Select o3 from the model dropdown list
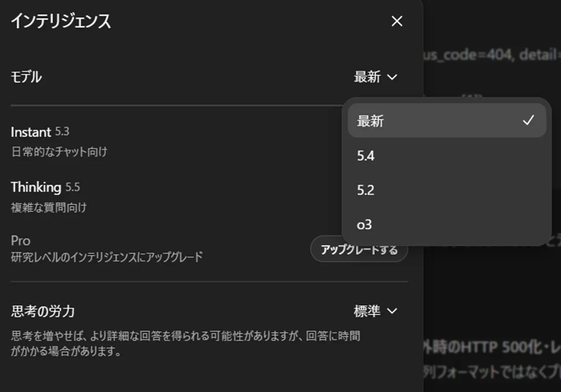The width and height of the screenshot is (561, 392). point(447,225)
